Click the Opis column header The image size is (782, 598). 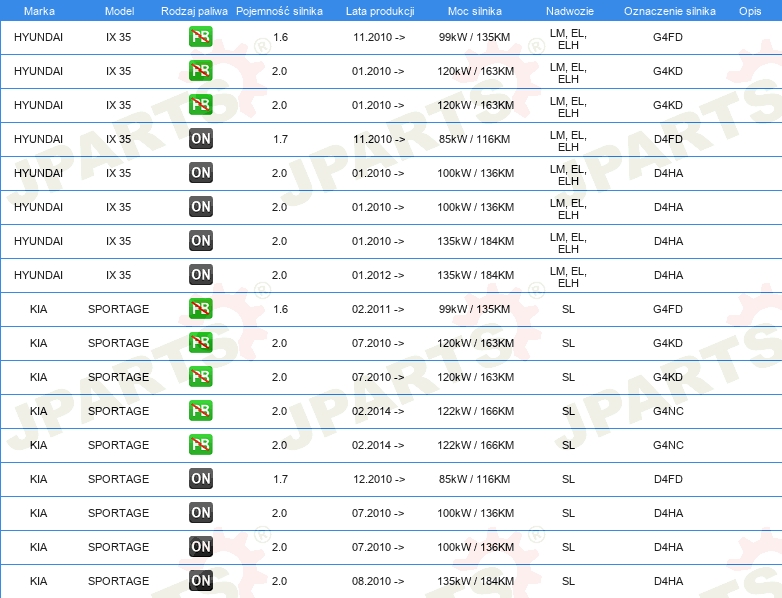(x=749, y=10)
